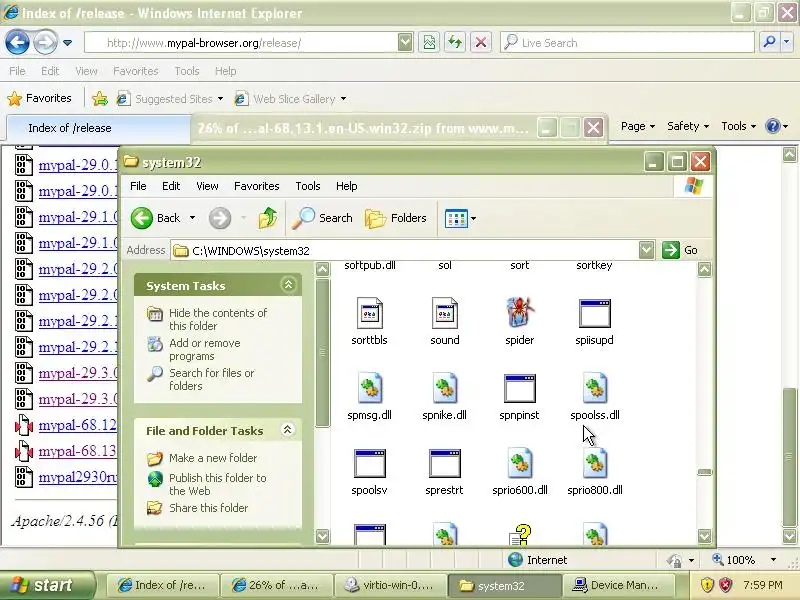Expand the IE address bar dropdown
The height and width of the screenshot is (600, 800).
click(405, 42)
